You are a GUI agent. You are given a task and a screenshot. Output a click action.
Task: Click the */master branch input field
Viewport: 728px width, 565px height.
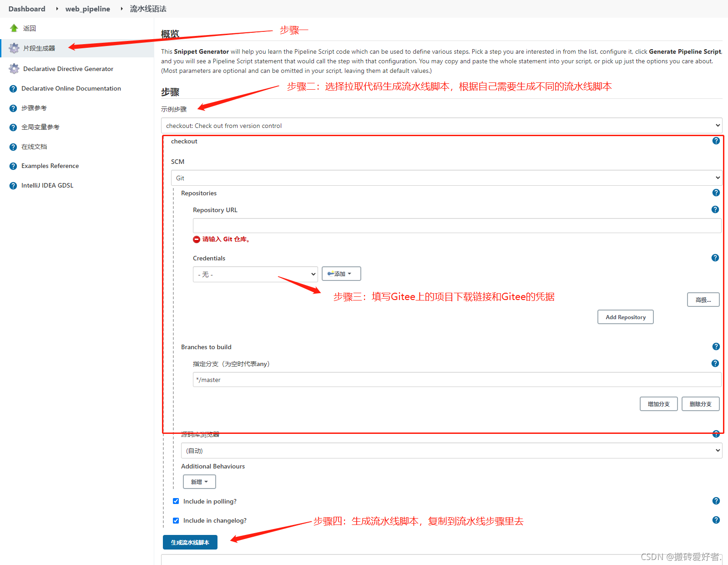[x=457, y=380]
